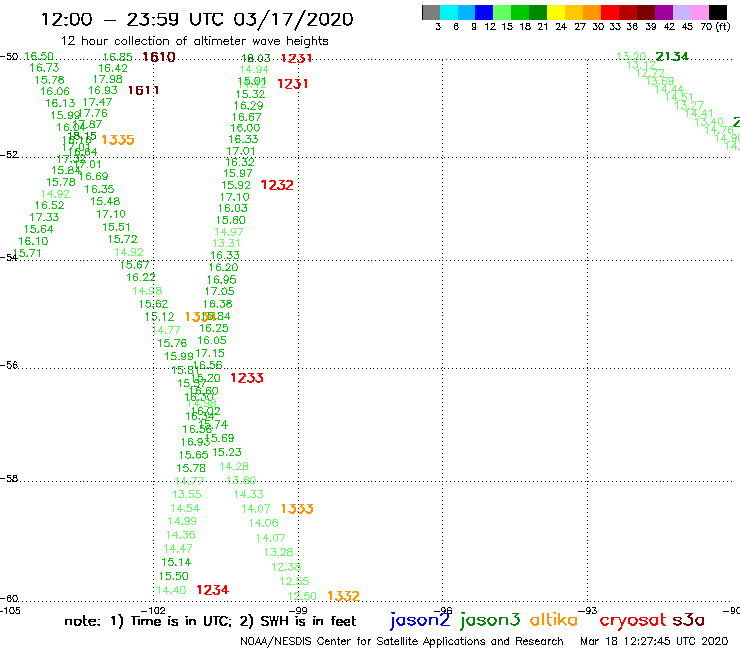Pick the pink swatch in the color scale
The width and height of the screenshot is (740, 650).
(x=699, y=12)
